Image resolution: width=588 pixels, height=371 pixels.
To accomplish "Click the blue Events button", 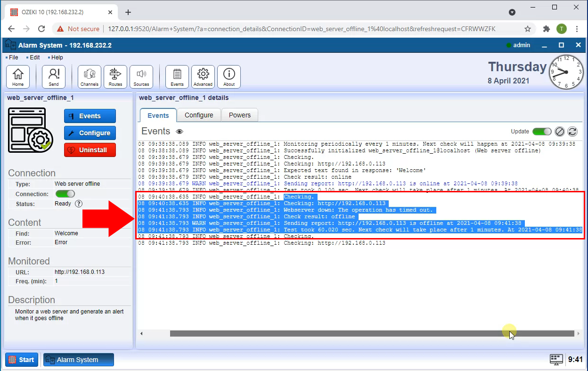I will [90, 116].
